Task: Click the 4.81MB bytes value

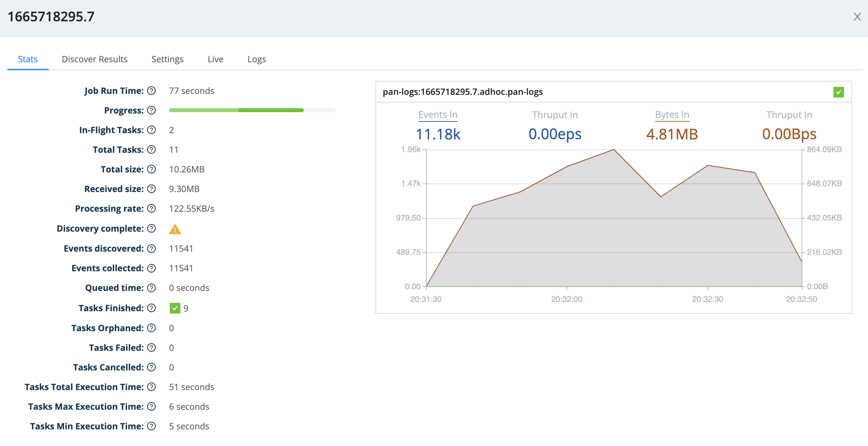Action: (x=672, y=134)
